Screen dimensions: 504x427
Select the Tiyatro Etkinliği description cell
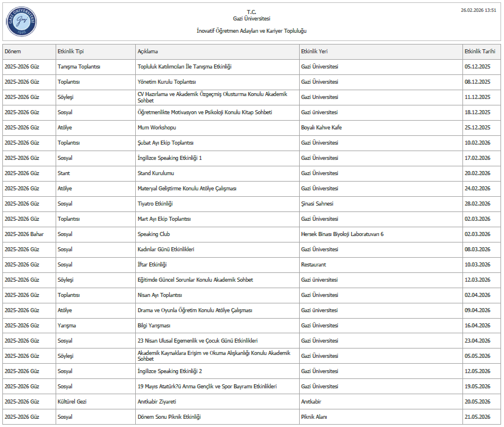155,204
